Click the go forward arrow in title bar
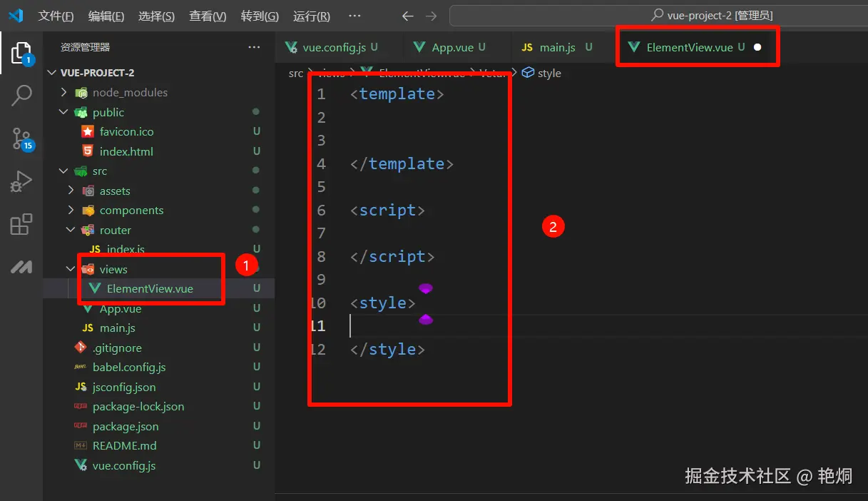 pos(431,16)
